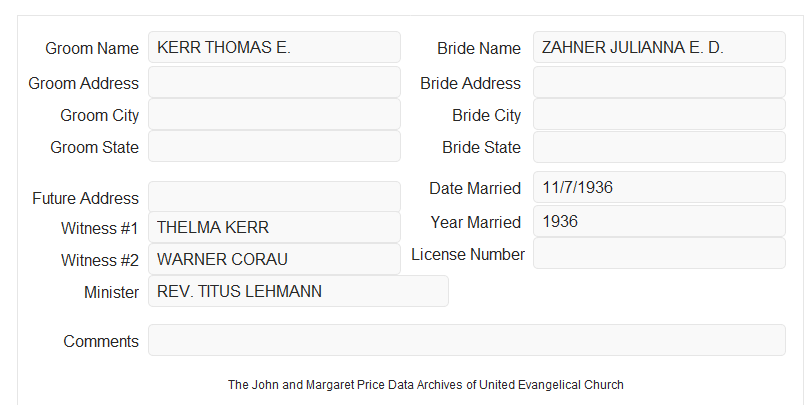Click the Bride State input box
The height and width of the screenshot is (405, 805).
659,147
